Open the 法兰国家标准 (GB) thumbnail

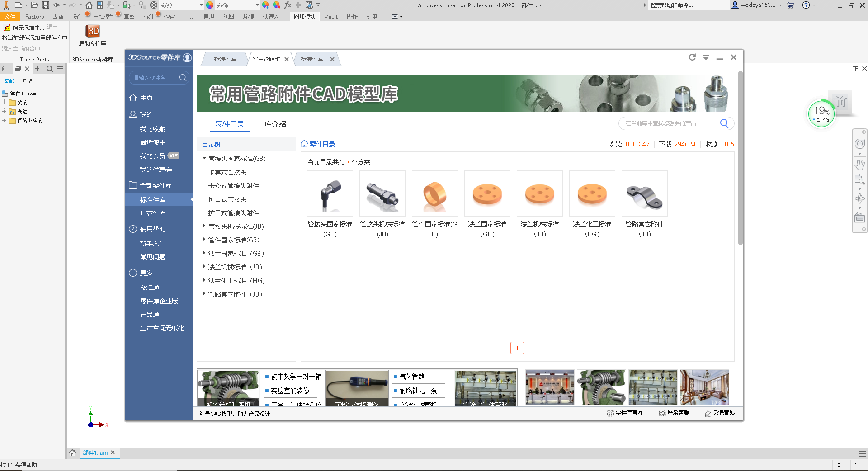pos(487,193)
